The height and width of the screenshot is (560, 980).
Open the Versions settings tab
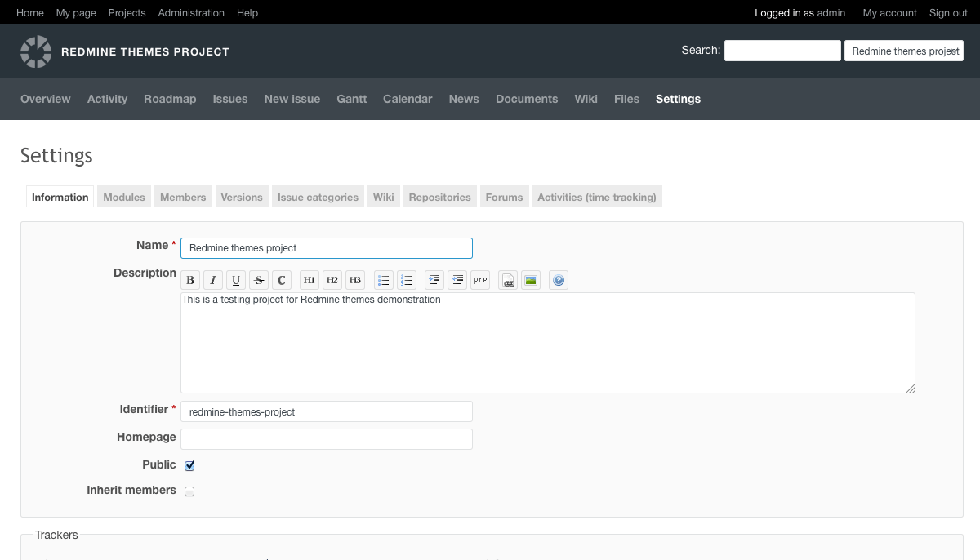[242, 197]
